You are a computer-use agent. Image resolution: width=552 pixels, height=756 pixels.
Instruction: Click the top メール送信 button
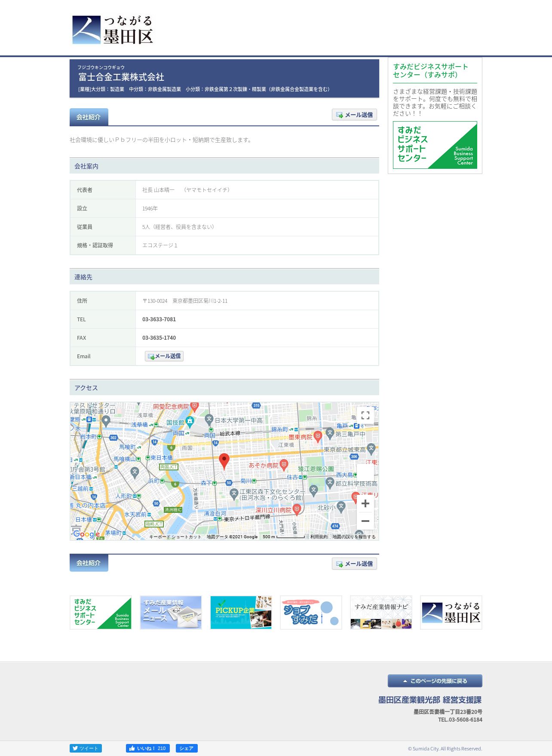pos(354,115)
